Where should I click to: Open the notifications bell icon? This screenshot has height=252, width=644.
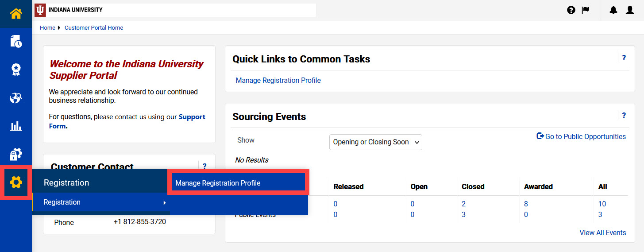[x=613, y=10]
